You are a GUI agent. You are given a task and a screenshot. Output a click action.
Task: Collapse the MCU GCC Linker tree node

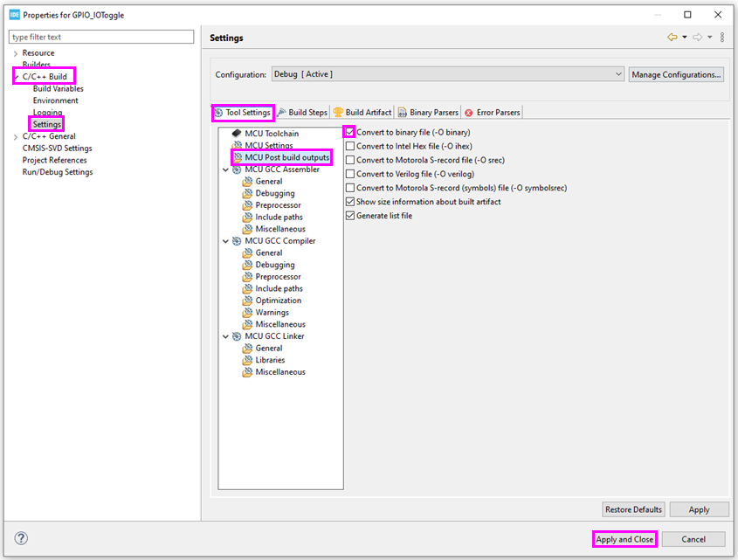pyautogui.click(x=225, y=335)
